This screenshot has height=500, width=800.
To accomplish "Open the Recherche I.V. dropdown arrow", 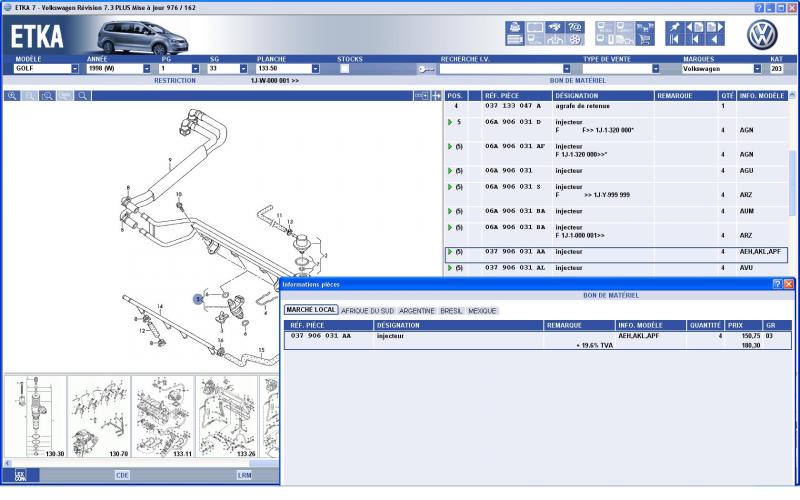I will point(566,69).
